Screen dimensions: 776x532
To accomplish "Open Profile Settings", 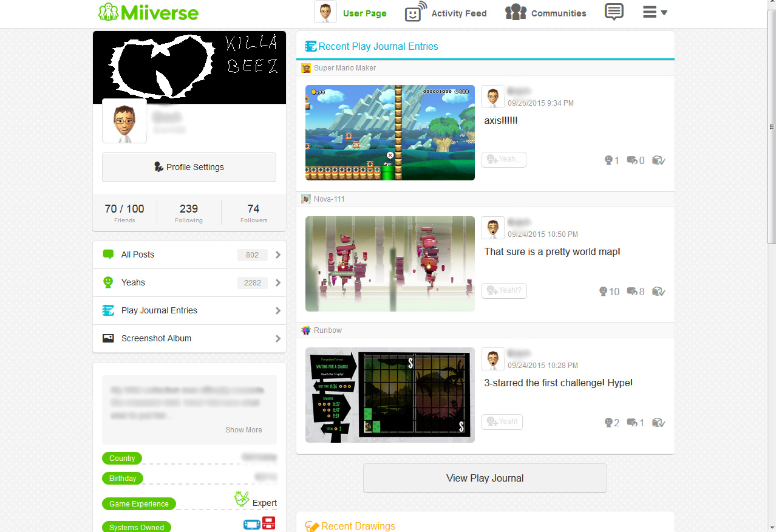I will (x=189, y=167).
